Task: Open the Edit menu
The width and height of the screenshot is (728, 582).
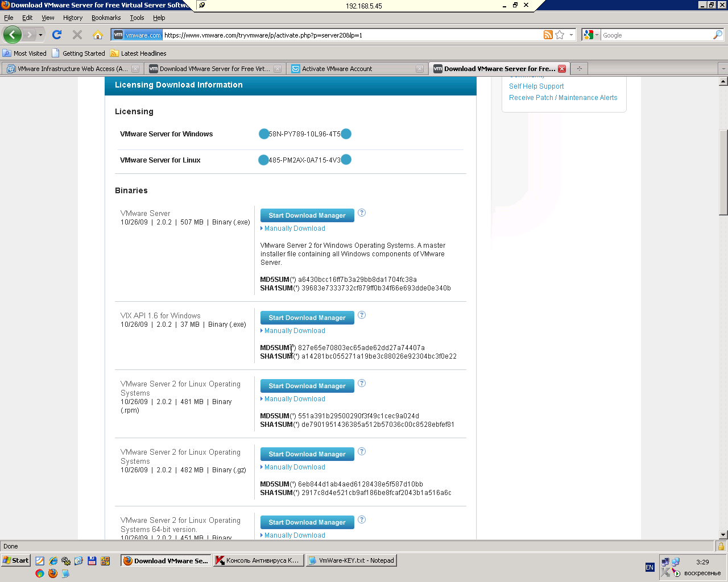Action: click(27, 18)
